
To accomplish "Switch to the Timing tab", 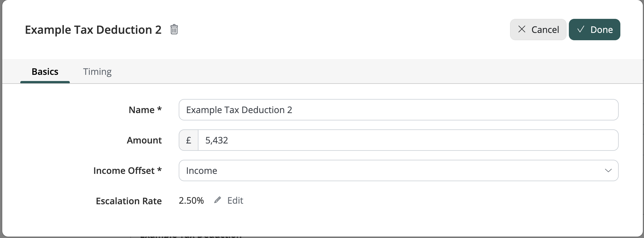I will pos(97,72).
